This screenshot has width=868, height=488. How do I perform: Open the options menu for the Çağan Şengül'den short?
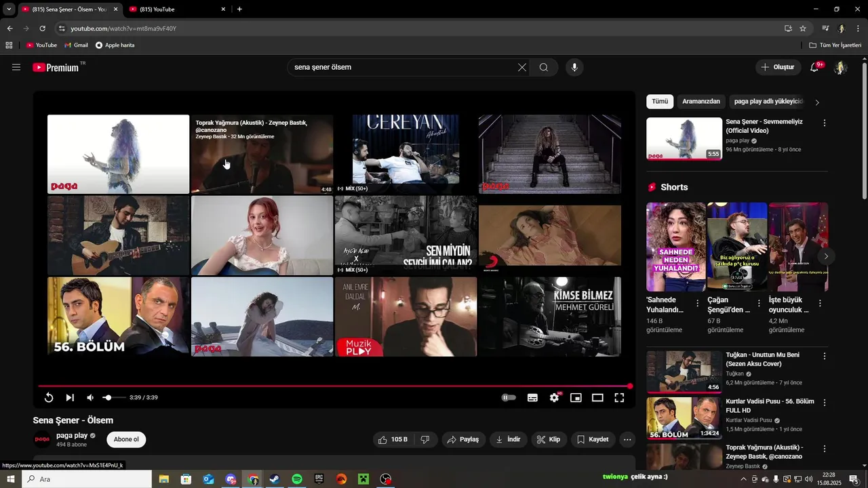click(759, 304)
